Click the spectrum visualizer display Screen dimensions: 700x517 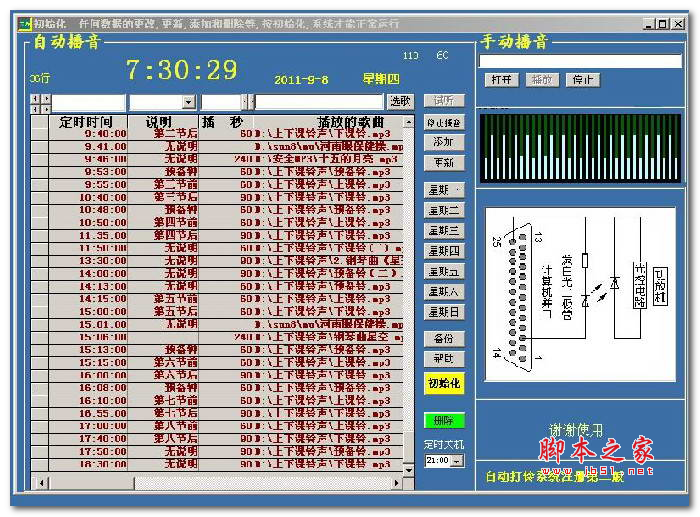[x=580, y=148]
